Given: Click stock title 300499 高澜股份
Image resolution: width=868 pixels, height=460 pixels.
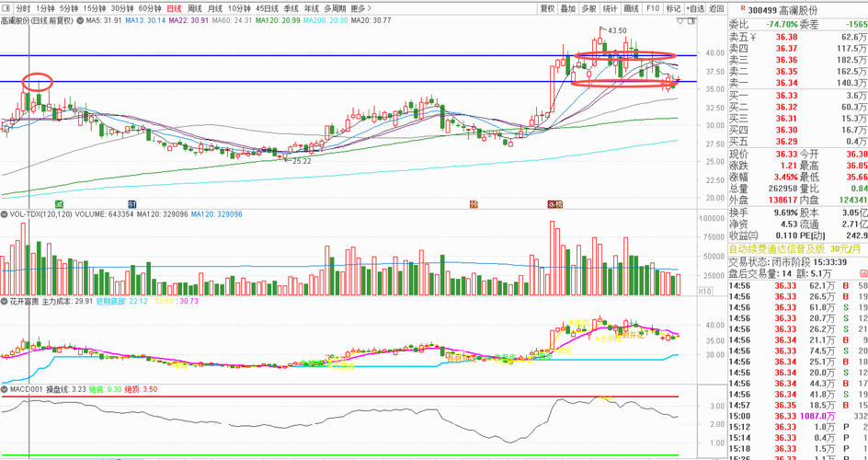Looking at the screenshot, I should coord(782,10).
